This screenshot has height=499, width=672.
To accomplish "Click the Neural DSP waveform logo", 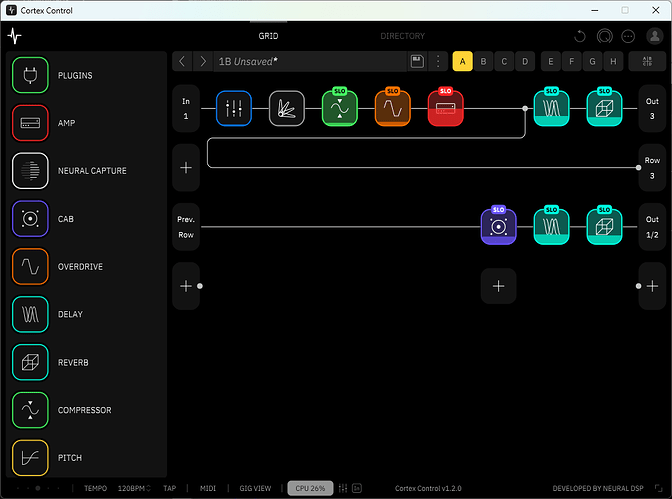I will [x=15, y=36].
